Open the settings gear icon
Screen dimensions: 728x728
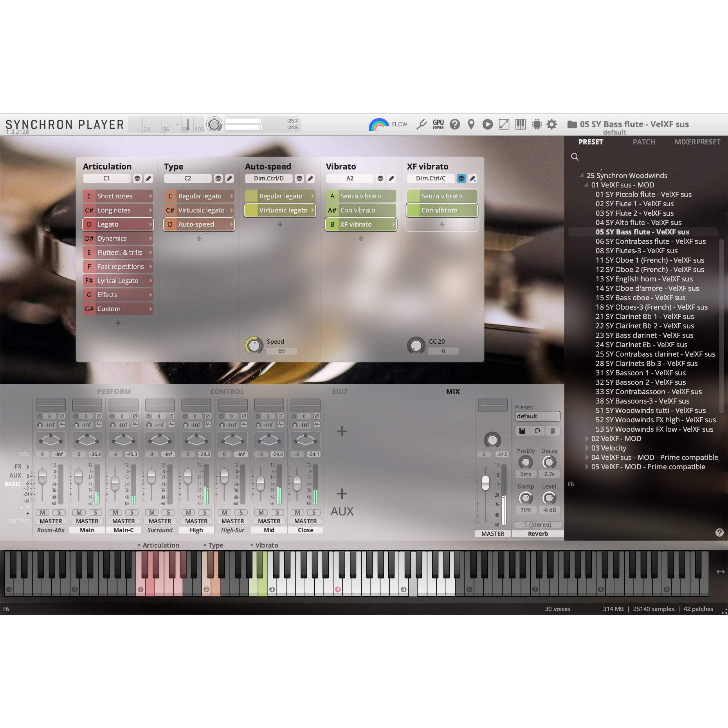551,124
